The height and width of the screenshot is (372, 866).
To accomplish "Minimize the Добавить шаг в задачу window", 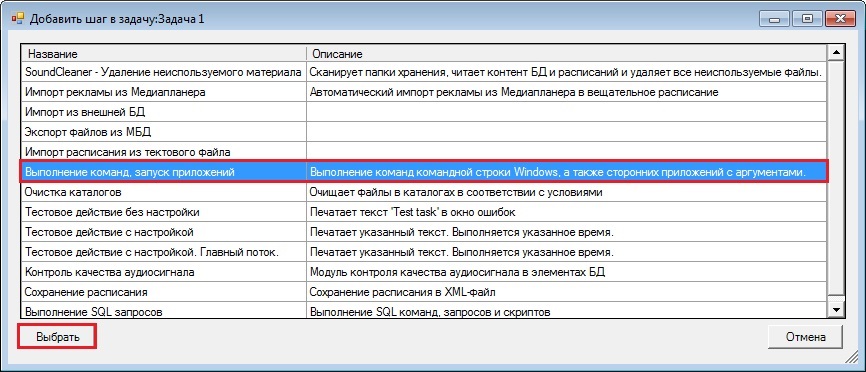I will tap(774, 19).
